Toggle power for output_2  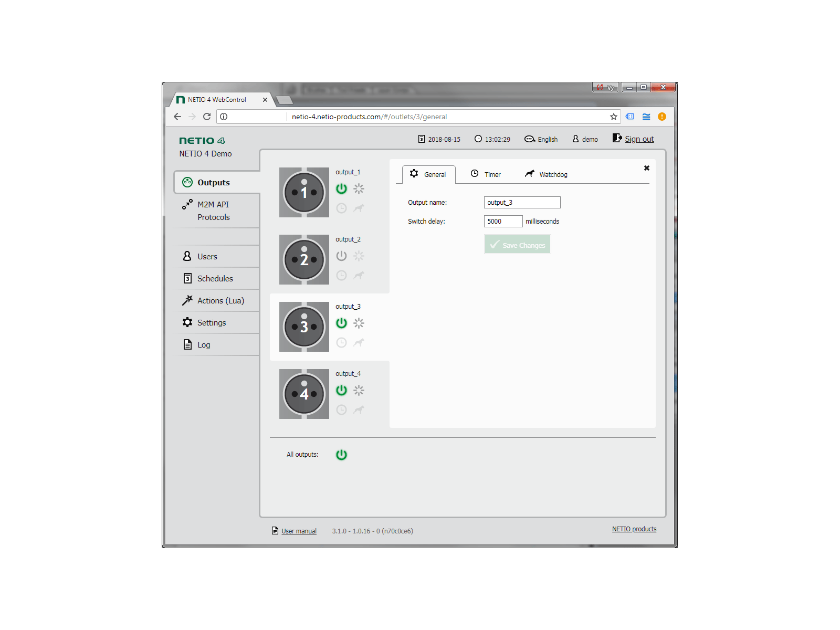pos(341,256)
